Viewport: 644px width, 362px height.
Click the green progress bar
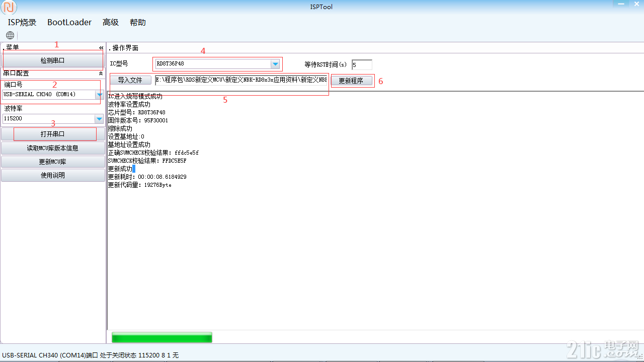click(162, 337)
